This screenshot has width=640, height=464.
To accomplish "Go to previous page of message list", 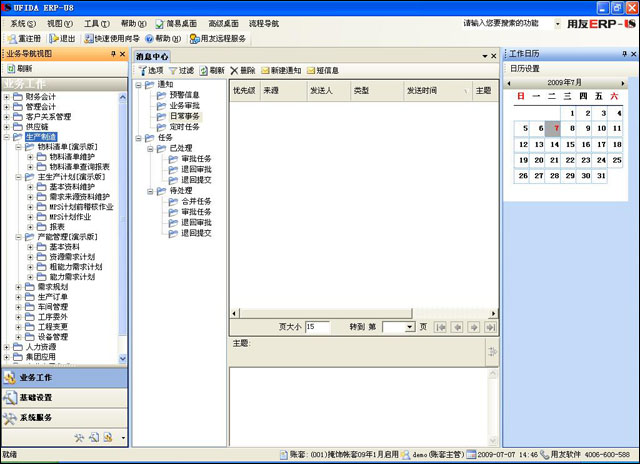I will [x=457, y=327].
